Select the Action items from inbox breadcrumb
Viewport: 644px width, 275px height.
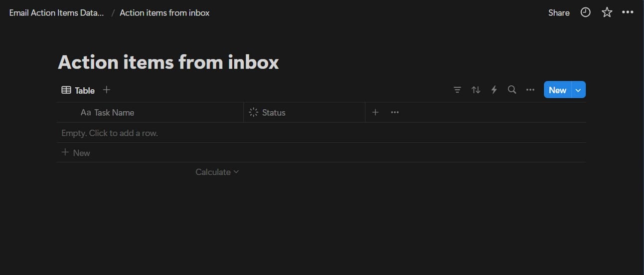[164, 13]
